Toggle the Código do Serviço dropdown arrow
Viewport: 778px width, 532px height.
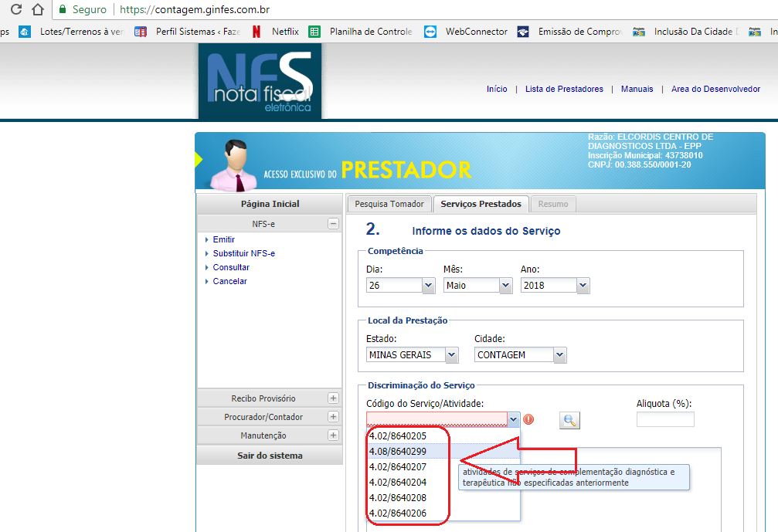pyautogui.click(x=514, y=419)
